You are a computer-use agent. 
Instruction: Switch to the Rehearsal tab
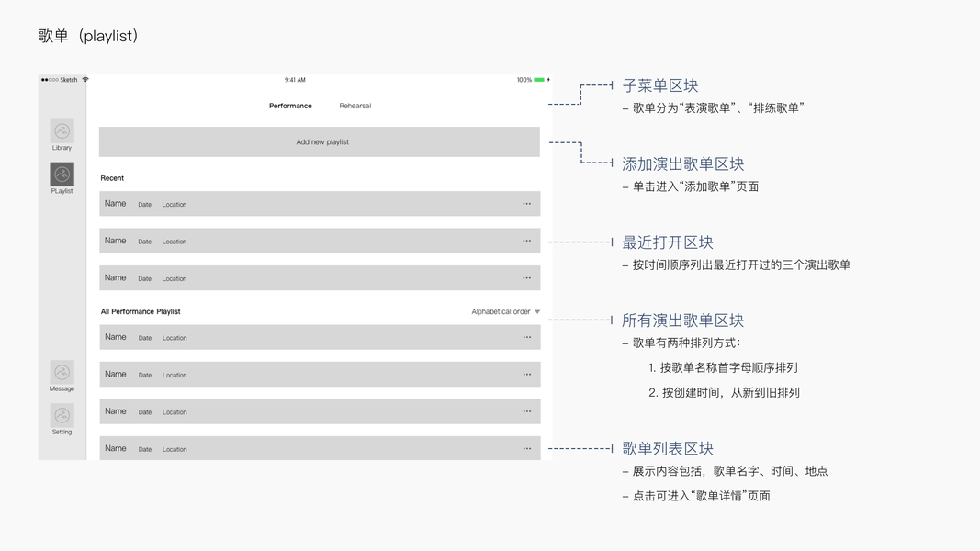pyautogui.click(x=355, y=106)
